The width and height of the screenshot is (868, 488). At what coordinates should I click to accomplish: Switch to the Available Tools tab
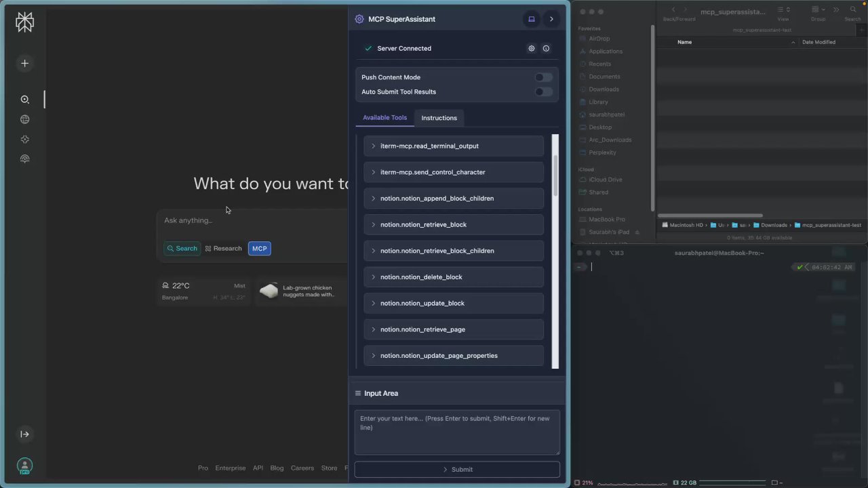[x=384, y=118]
